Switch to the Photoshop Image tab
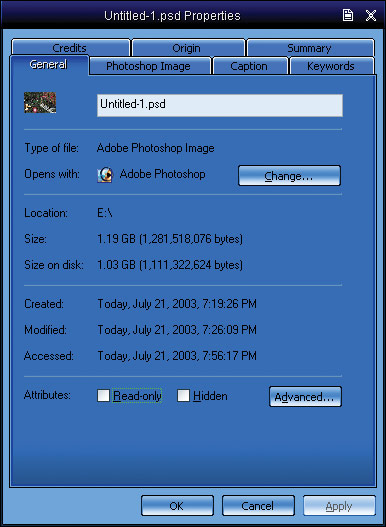 [x=149, y=66]
